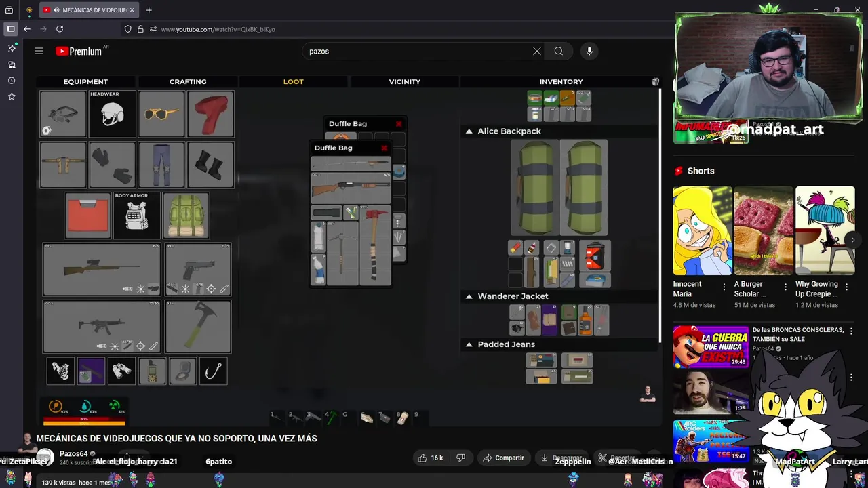
Task: Select the binoculars gear slot
Action: 121,371
